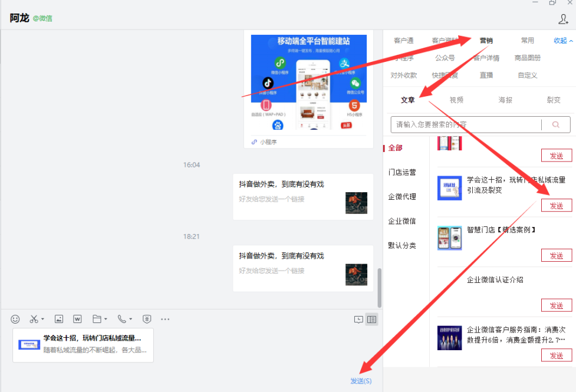Open the emoji picker in chat toolbar
The height and width of the screenshot is (392, 576).
(x=15, y=319)
